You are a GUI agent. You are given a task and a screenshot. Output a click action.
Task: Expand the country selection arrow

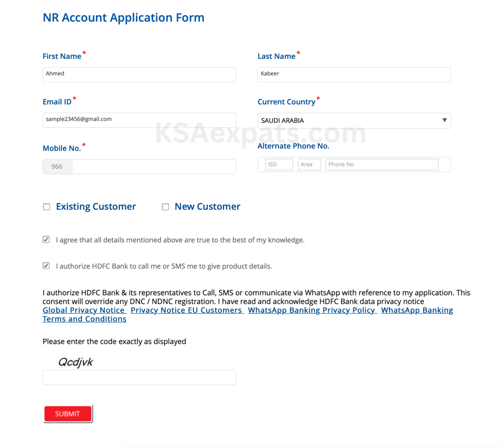click(x=444, y=120)
